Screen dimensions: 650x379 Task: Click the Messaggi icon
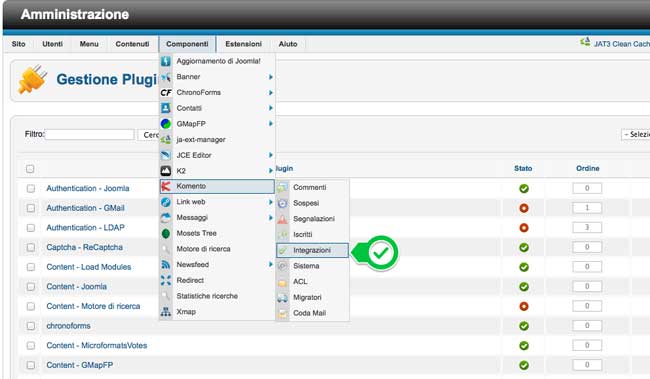coord(166,218)
